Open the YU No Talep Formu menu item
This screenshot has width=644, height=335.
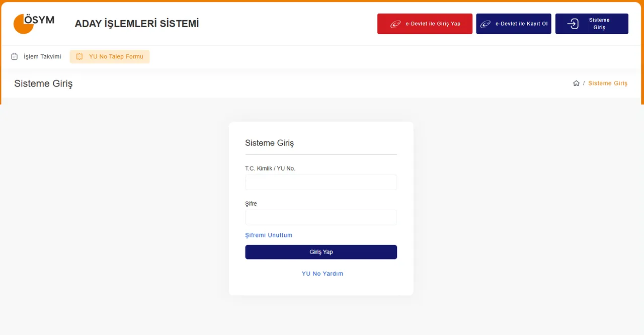(116, 57)
